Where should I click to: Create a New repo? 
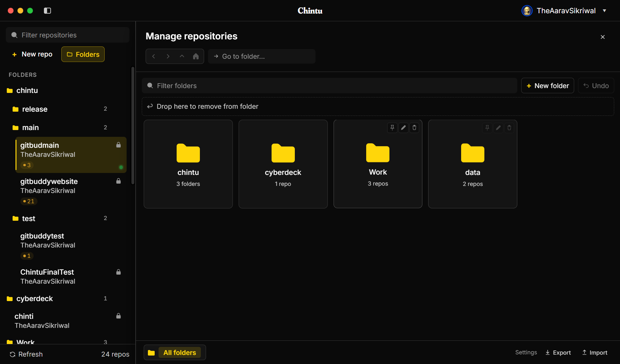pyautogui.click(x=32, y=54)
